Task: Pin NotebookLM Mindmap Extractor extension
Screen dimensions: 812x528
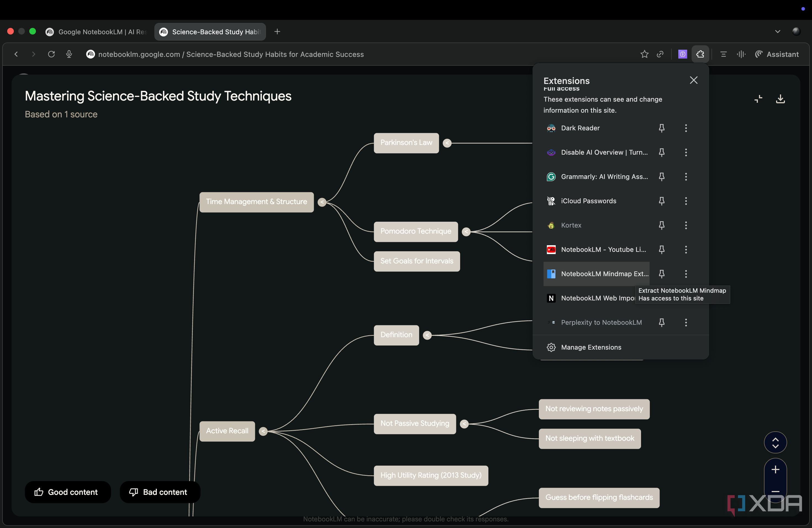Action: (661, 274)
